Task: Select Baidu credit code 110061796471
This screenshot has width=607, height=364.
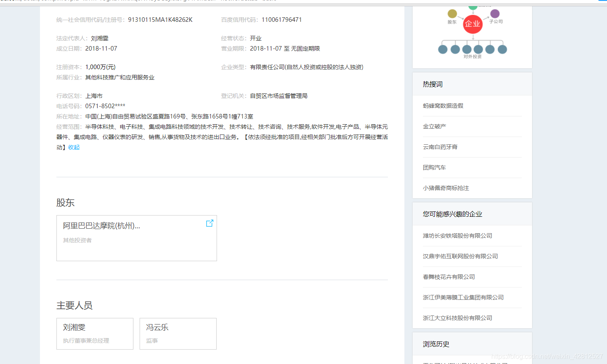Action: [282, 20]
